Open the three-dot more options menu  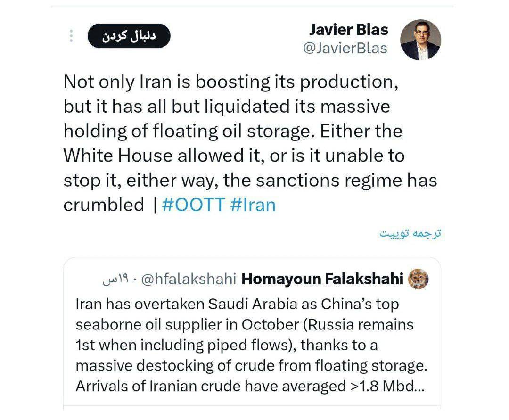pos(71,36)
